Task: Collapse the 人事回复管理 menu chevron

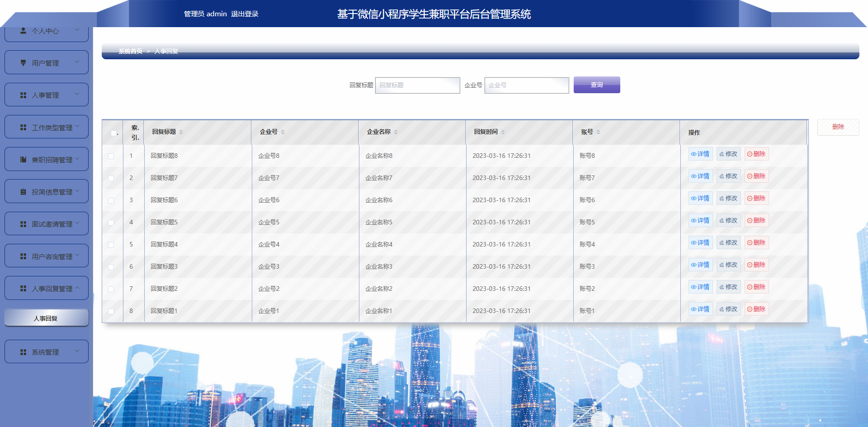Action: click(77, 288)
